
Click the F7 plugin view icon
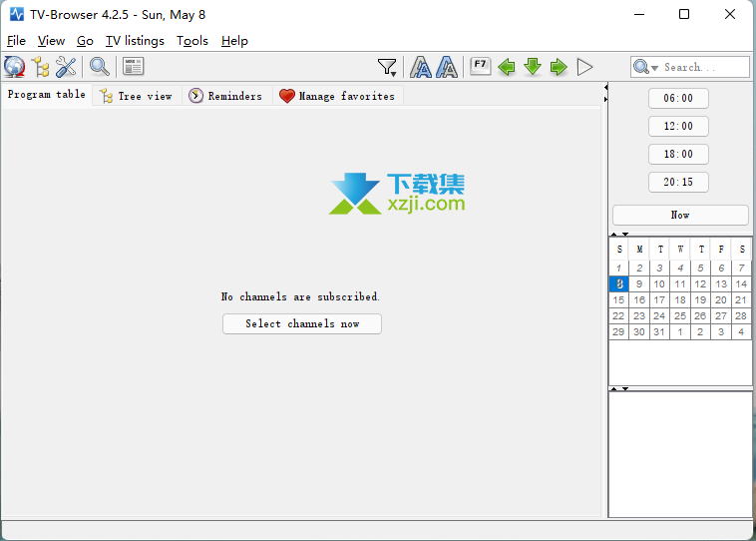tap(480, 66)
